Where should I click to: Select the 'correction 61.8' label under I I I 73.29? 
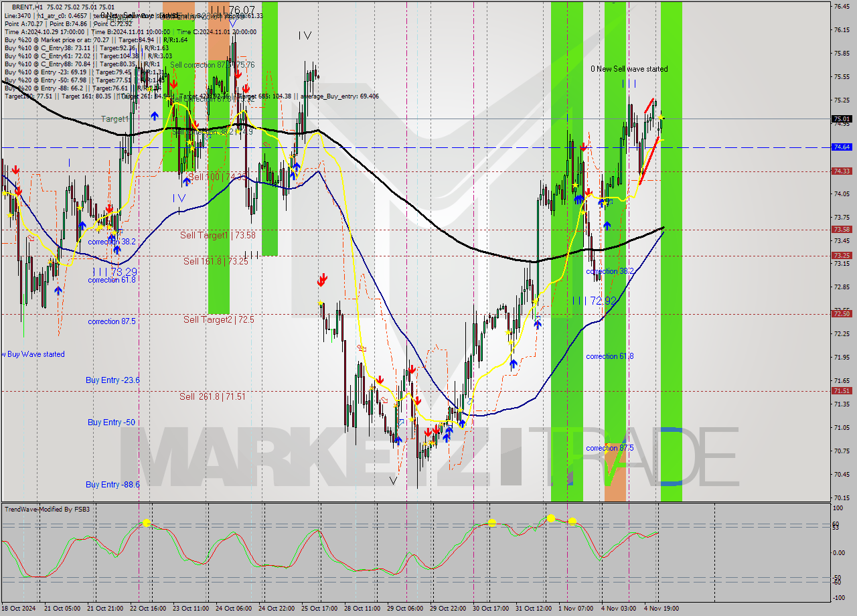click(x=112, y=280)
